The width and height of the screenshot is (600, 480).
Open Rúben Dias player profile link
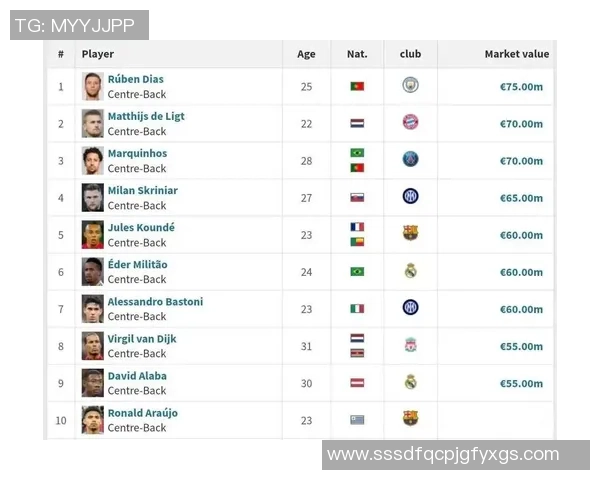point(136,79)
